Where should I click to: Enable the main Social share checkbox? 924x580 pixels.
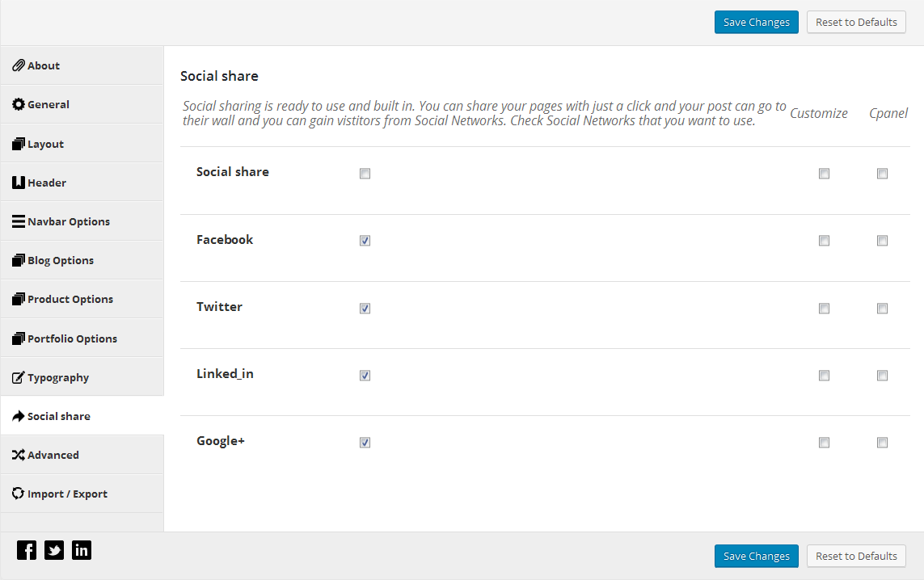(x=365, y=173)
